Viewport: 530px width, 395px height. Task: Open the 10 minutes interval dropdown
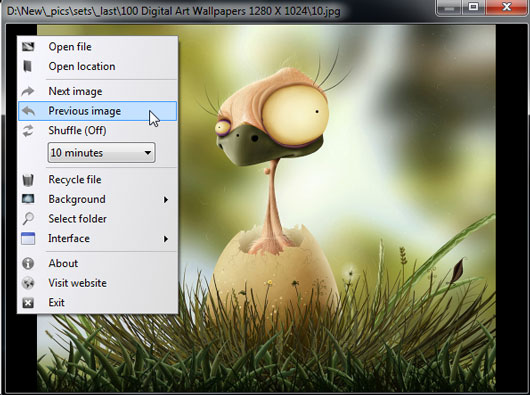(x=102, y=153)
